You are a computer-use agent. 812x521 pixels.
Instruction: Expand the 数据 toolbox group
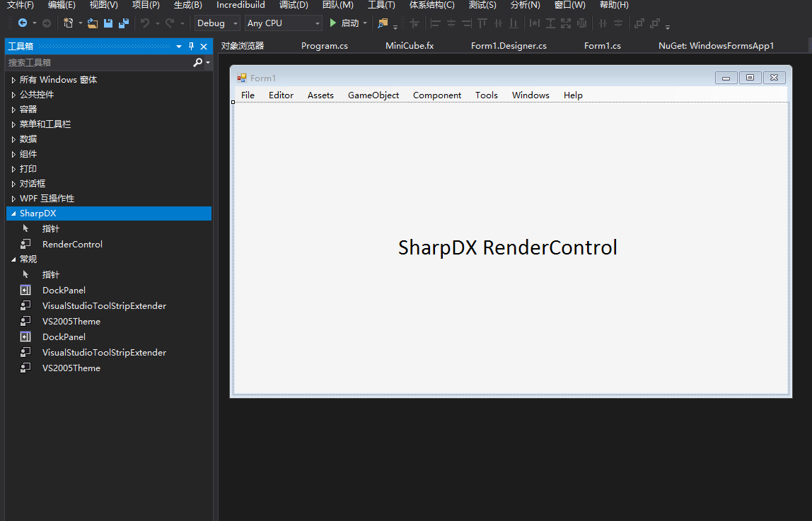coord(13,139)
